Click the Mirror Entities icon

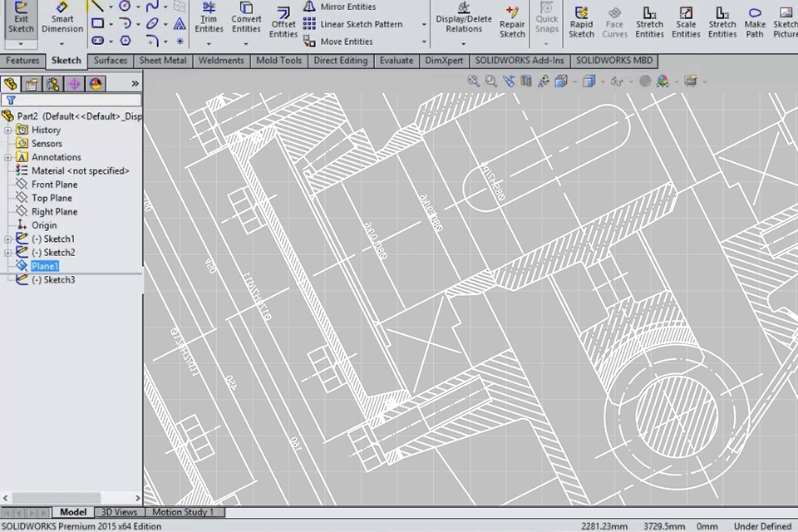[309, 7]
